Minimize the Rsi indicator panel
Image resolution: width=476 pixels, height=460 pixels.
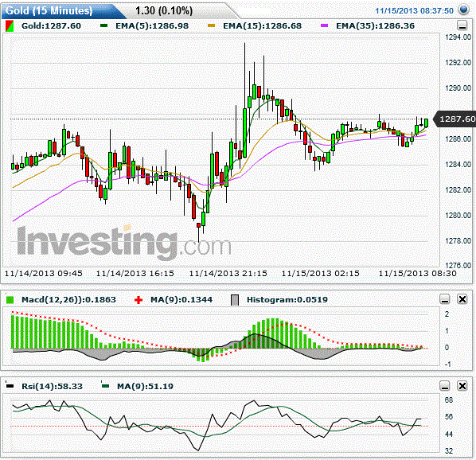pyautogui.click(x=445, y=386)
